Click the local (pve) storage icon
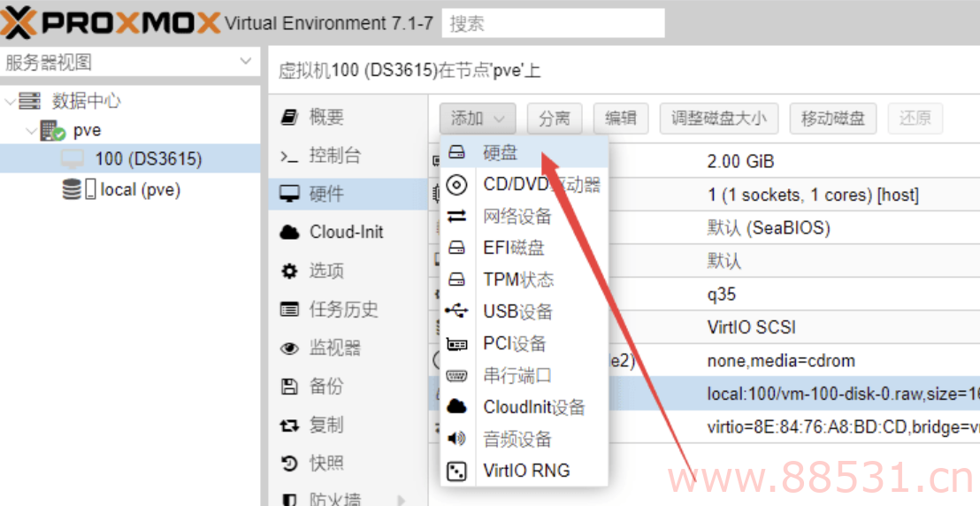Viewport: 980px width, 506px height. coord(80,189)
